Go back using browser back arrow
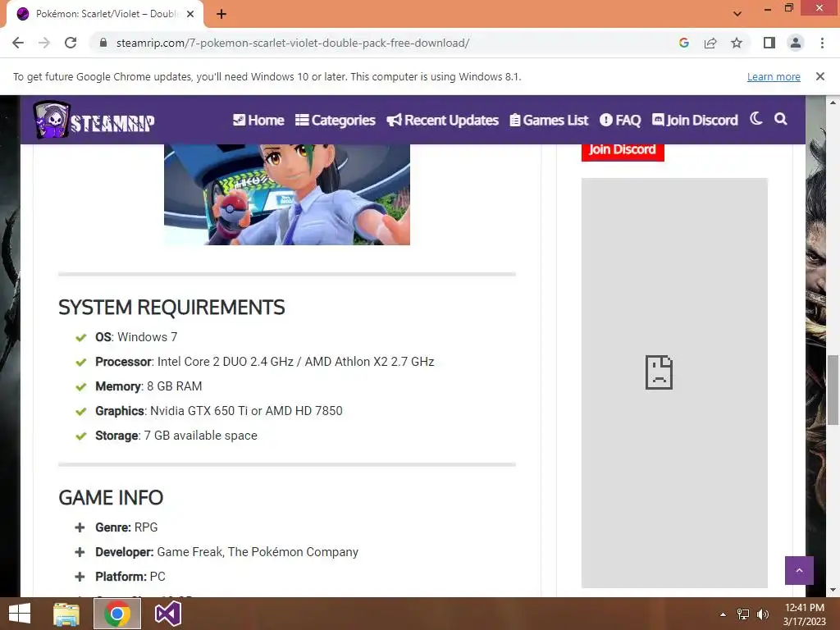Viewport: 840px width, 630px height. coord(18,43)
